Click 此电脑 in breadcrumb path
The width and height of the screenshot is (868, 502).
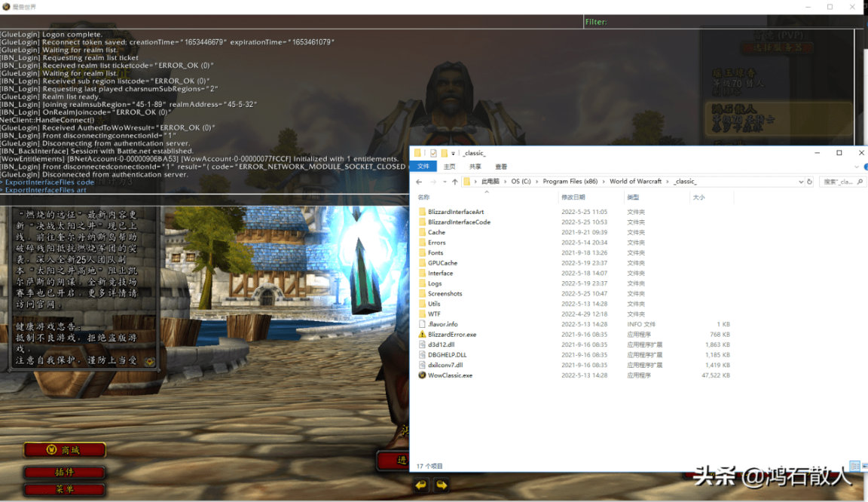tap(490, 182)
